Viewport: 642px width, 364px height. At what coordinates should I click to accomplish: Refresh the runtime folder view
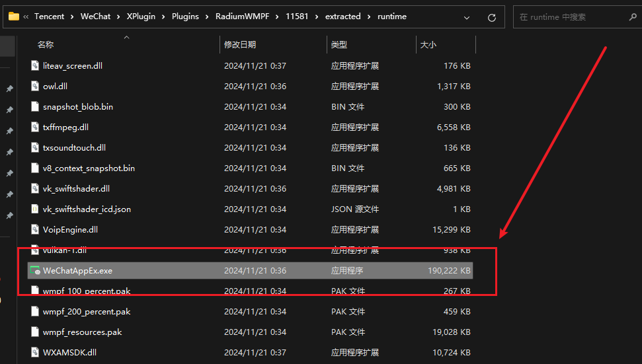(492, 17)
